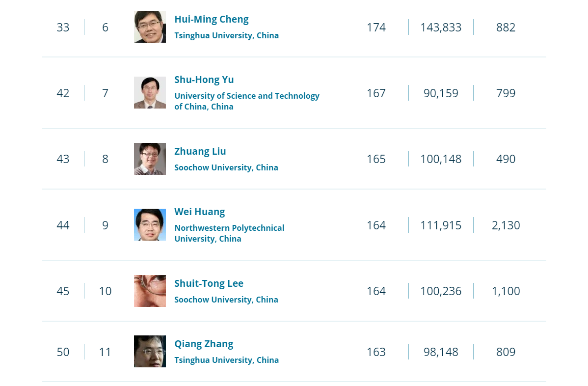Click Wei Huang's citation count 111,915
This screenshot has width=588, height=386.
(441, 225)
